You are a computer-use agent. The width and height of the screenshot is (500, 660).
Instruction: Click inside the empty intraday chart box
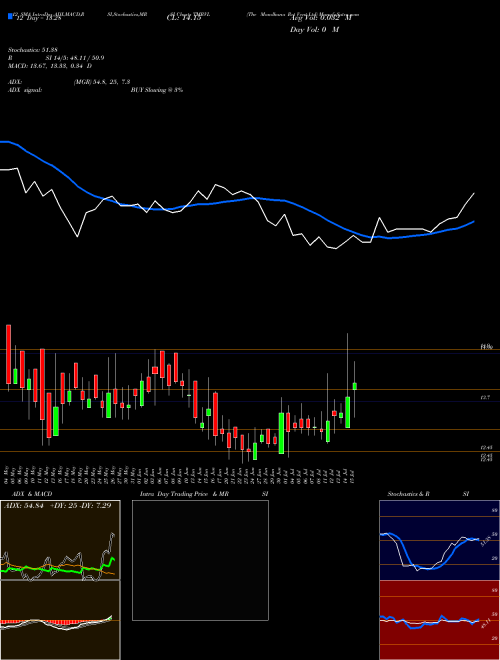click(200, 560)
